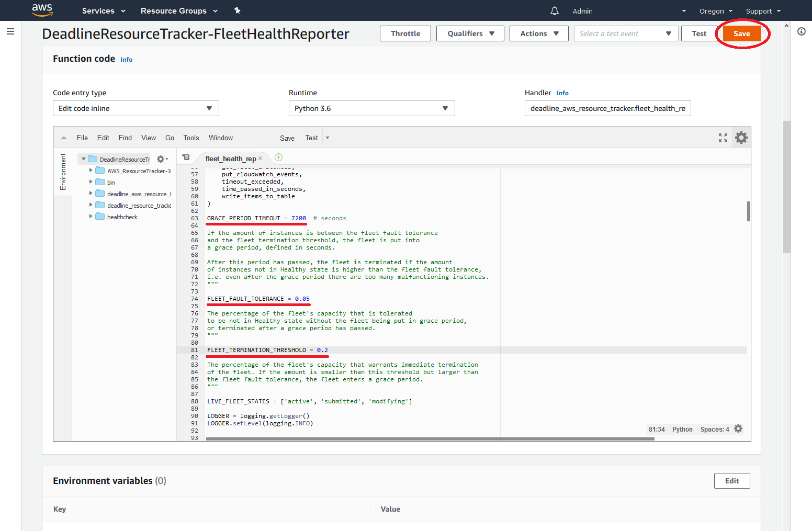Open the Actions dropdown
The width and height of the screenshot is (812, 531).
(x=539, y=33)
